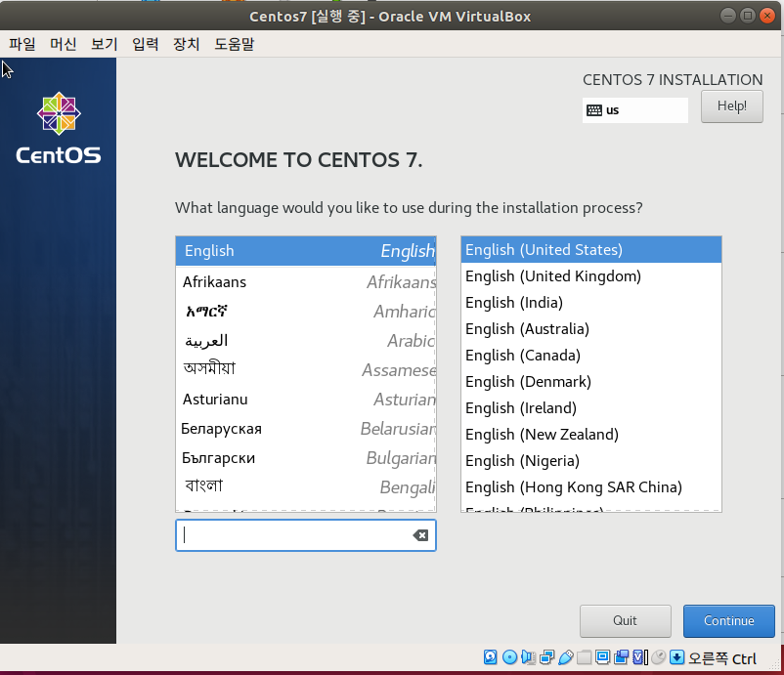The width and height of the screenshot is (784, 675).
Task: Select English (United Kingdom) locale
Action: [x=591, y=276]
